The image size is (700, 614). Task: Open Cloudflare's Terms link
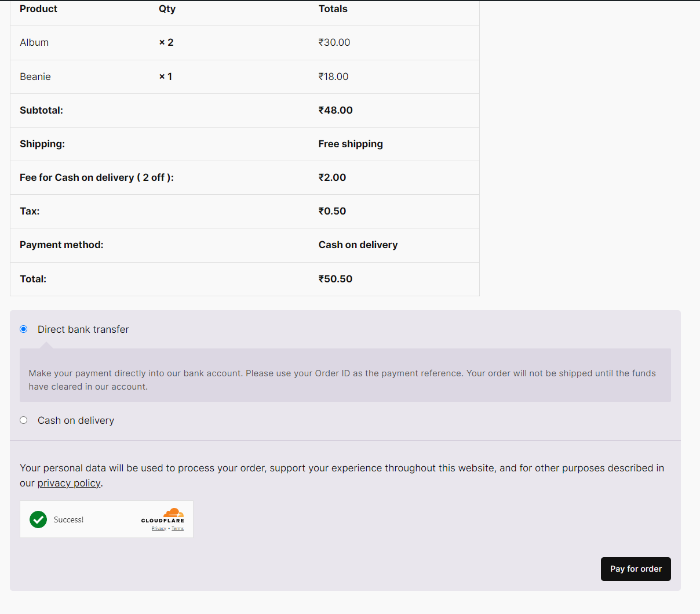coord(177,529)
